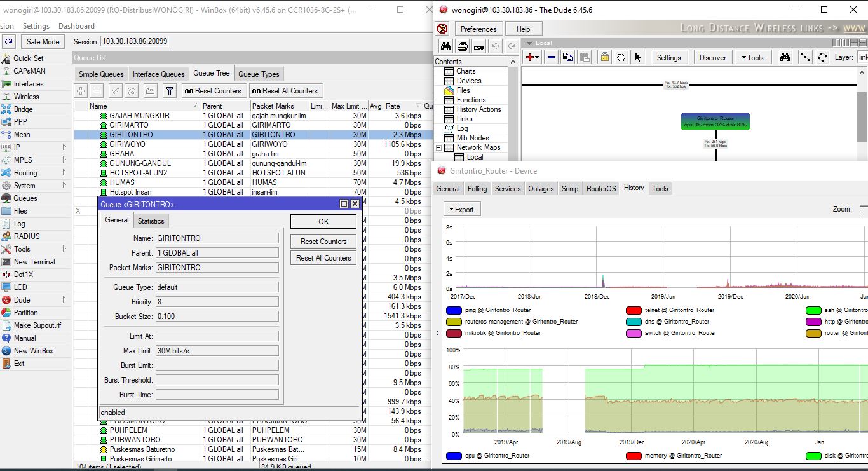This screenshot has height=471, width=868.
Task: Click the disconnect icon left of Preferences
Action: 443,29
